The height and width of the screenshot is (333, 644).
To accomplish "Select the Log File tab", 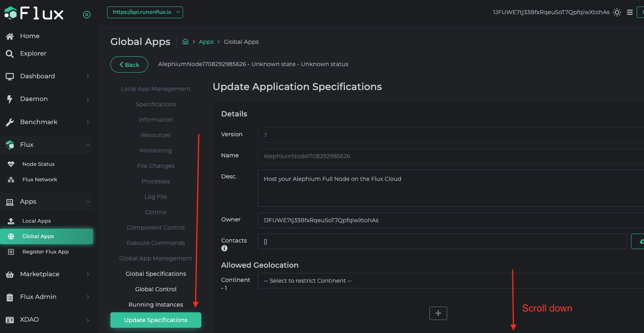I will 156,197.
